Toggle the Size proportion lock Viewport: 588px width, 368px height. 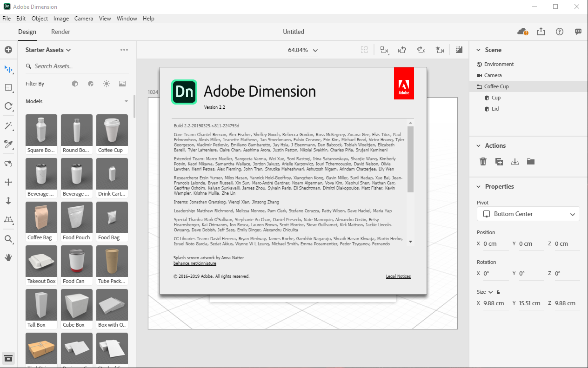498,292
